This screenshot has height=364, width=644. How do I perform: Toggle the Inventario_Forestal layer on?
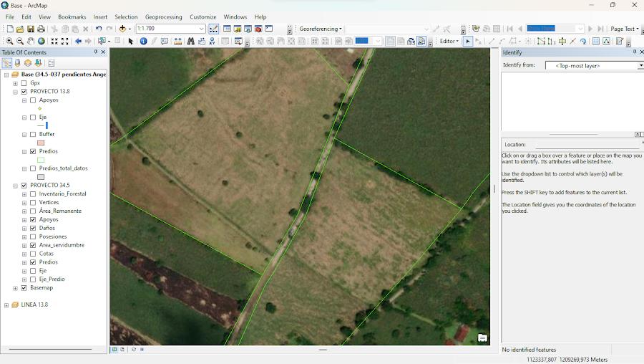(x=33, y=194)
